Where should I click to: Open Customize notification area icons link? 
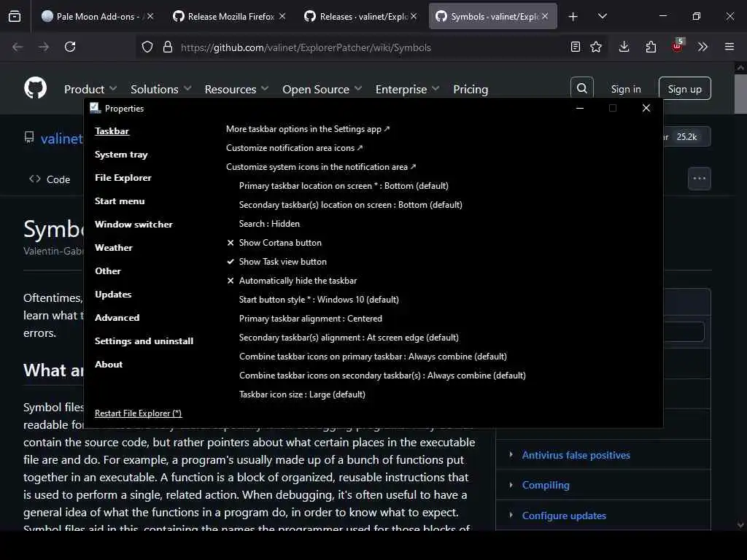point(295,148)
